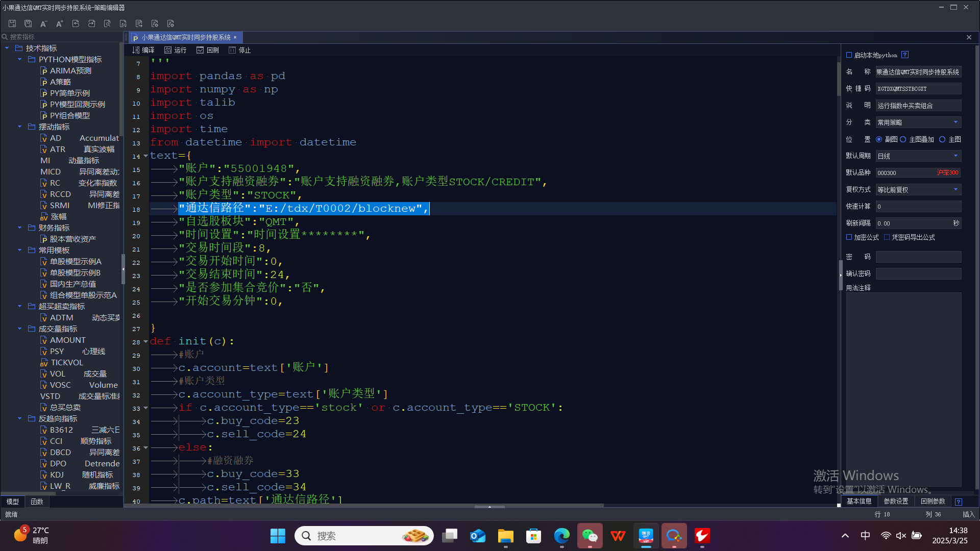The height and width of the screenshot is (551, 980).
Task: Enable 启动本地python checkbox
Action: click(849, 55)
